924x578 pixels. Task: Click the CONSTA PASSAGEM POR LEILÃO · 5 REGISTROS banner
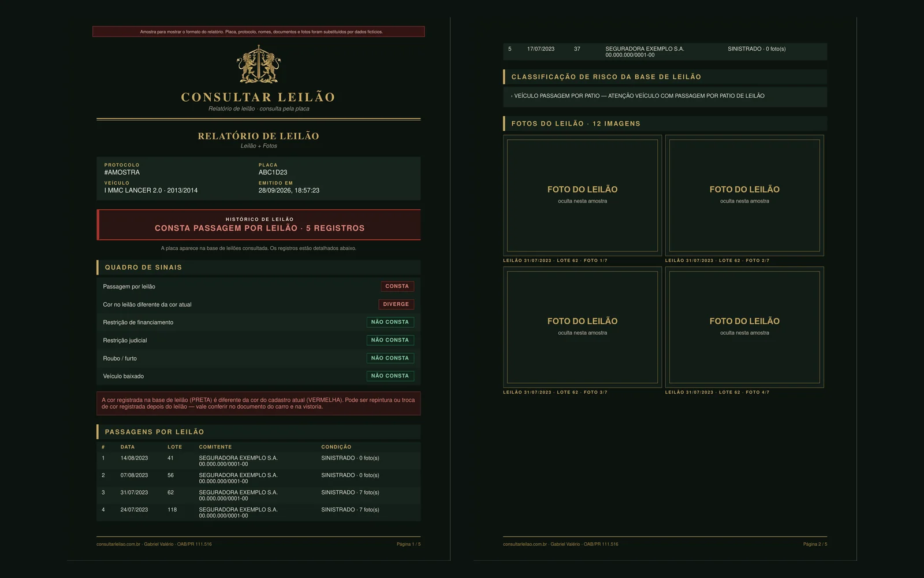tap(259, 224)
